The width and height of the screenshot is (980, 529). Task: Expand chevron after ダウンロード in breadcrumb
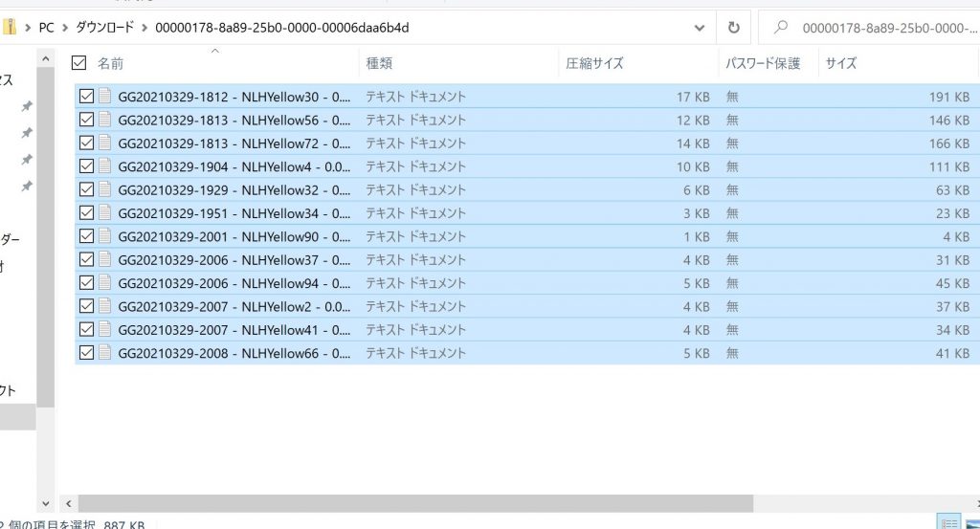(145, 28)
